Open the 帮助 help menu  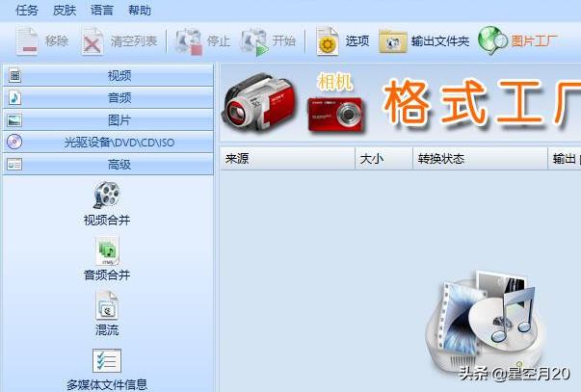tap(140, 11)
